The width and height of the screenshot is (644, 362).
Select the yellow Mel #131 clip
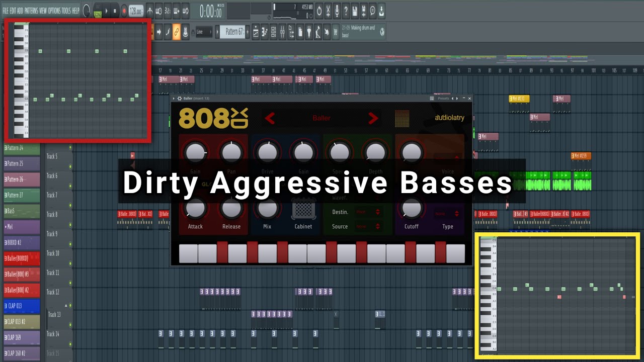click(519, 99)
